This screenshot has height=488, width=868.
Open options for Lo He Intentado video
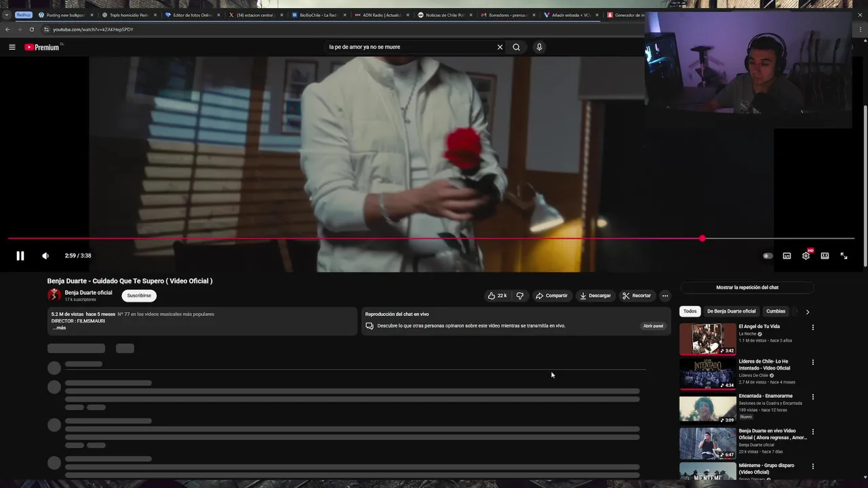tap(812, 362)
